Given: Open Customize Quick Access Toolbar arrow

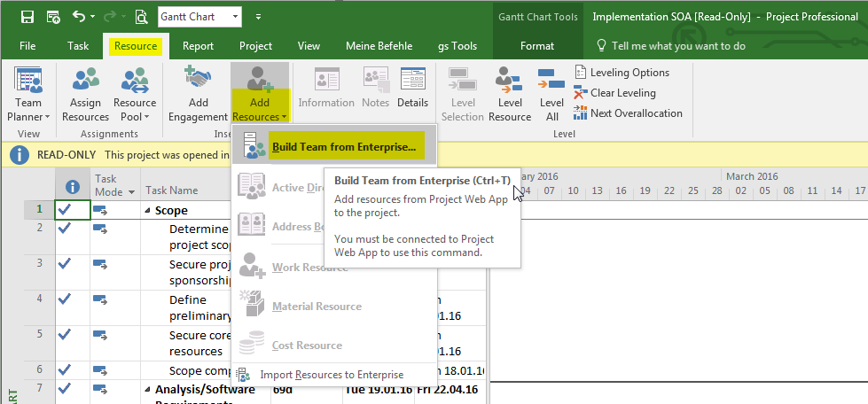Looking at the screenshot, I should click(x=258, y=17).
